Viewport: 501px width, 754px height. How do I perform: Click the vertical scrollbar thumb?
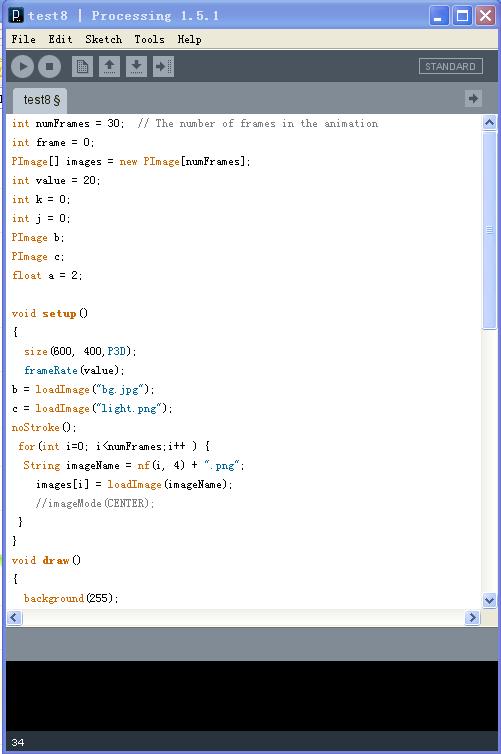[x=489, y=230]
